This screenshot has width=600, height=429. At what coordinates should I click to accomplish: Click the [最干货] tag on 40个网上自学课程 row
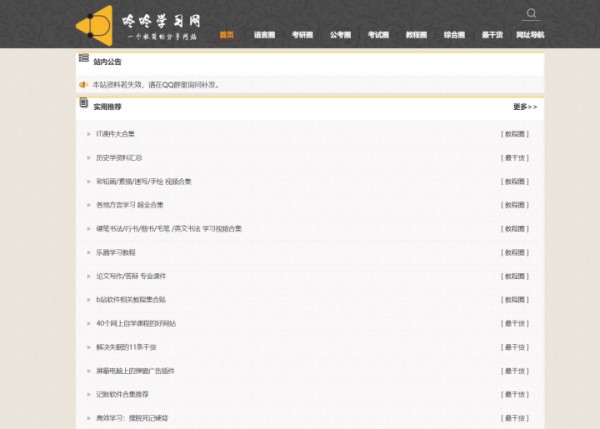click(x=515, y=323)
